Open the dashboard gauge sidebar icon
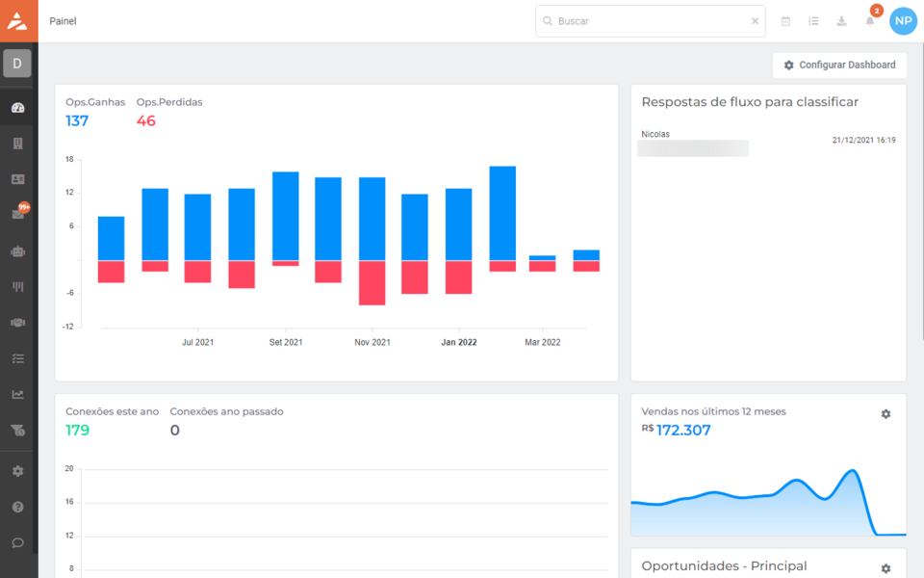 pyautogui.click(x=17, y=107)
